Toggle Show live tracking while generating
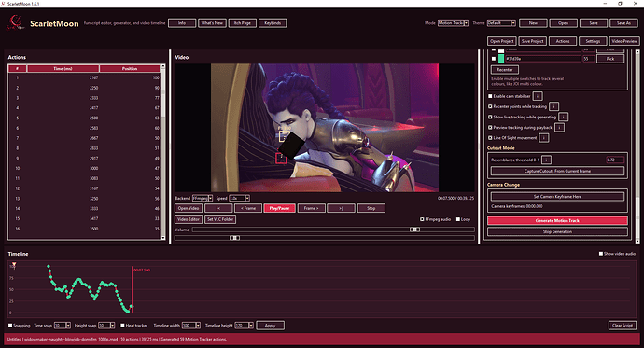 (490, 117)
